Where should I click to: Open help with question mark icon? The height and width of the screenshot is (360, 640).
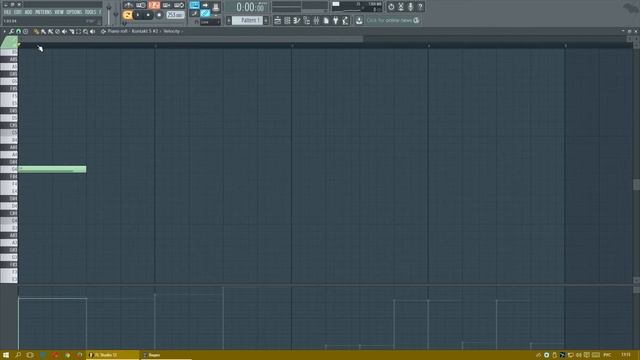click(420, 7)
